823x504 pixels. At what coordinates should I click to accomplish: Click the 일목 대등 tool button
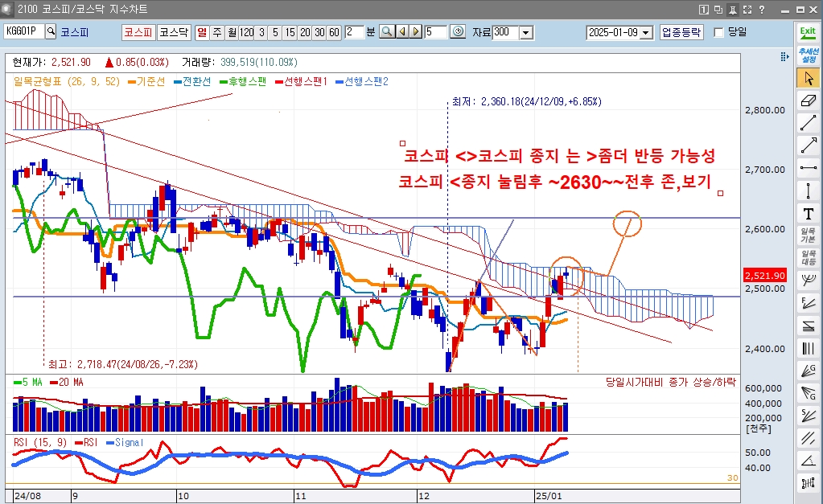808,257
